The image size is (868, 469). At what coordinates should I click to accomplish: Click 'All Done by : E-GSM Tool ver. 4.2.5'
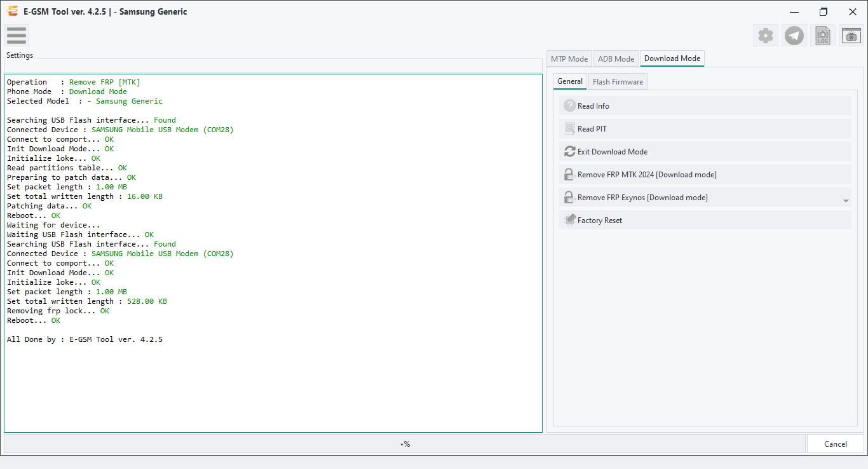pos(85,339)
